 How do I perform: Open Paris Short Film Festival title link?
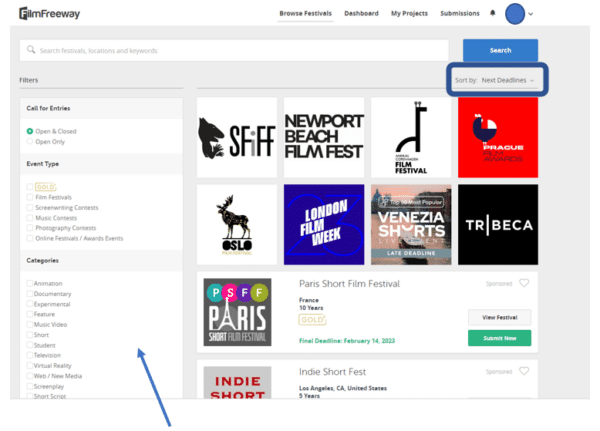click(349, 284)
